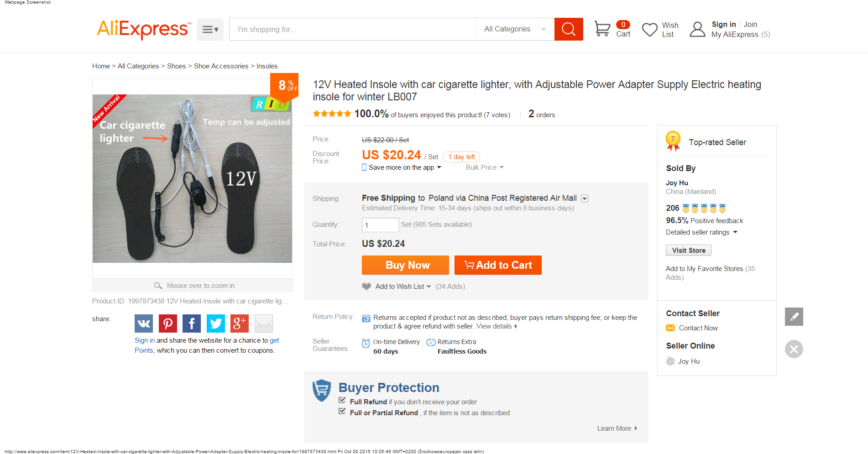Dismiss floating panel with X button
This screenshot has height=454, width=868.
[x=794, y=349]
